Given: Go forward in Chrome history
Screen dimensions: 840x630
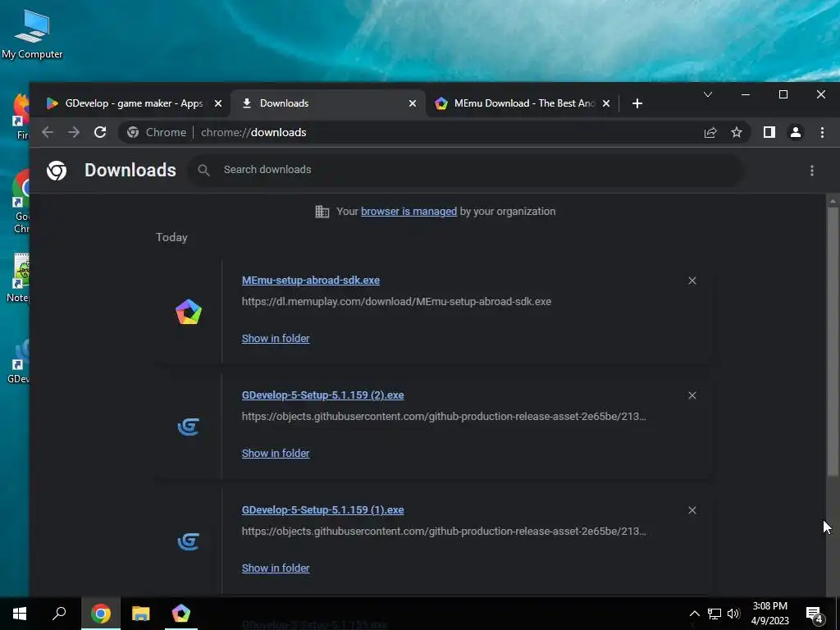Looking at the screenshot, I should pyautogui.click(x=74, y=132).
